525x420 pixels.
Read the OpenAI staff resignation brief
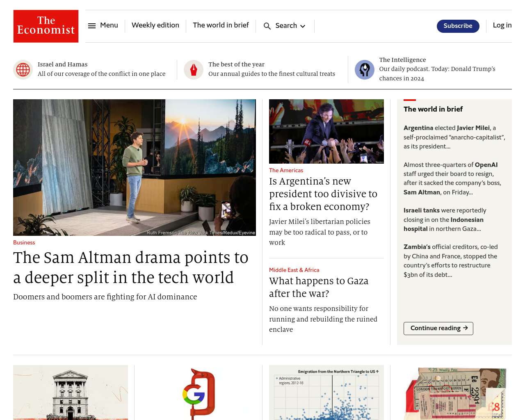452,178
